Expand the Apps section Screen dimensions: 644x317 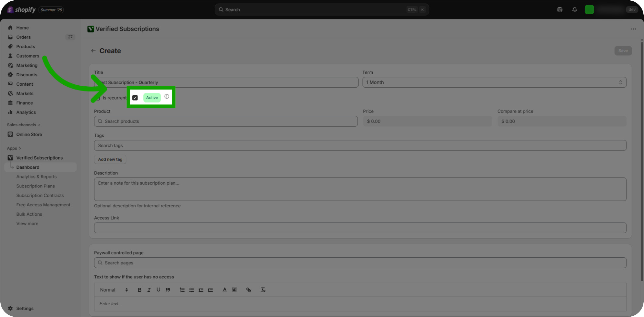pos(14,148)
